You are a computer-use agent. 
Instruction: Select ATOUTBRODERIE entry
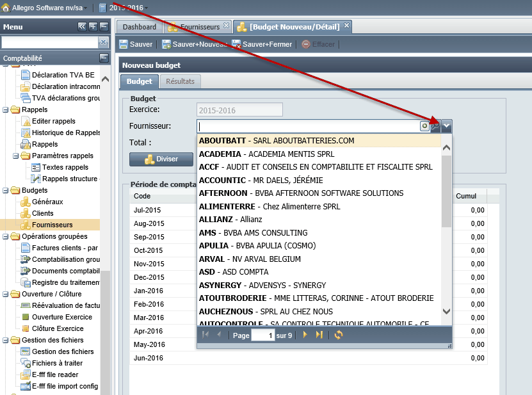[x=319, y=298]
